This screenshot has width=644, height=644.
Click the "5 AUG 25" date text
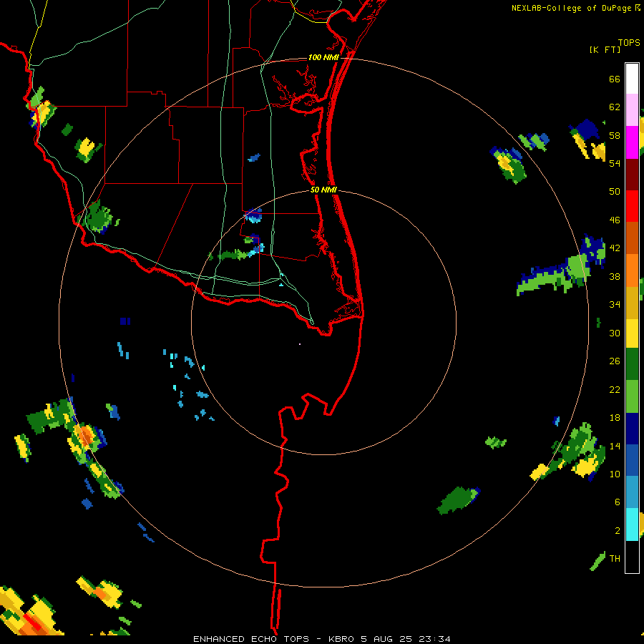coord(386,639)
